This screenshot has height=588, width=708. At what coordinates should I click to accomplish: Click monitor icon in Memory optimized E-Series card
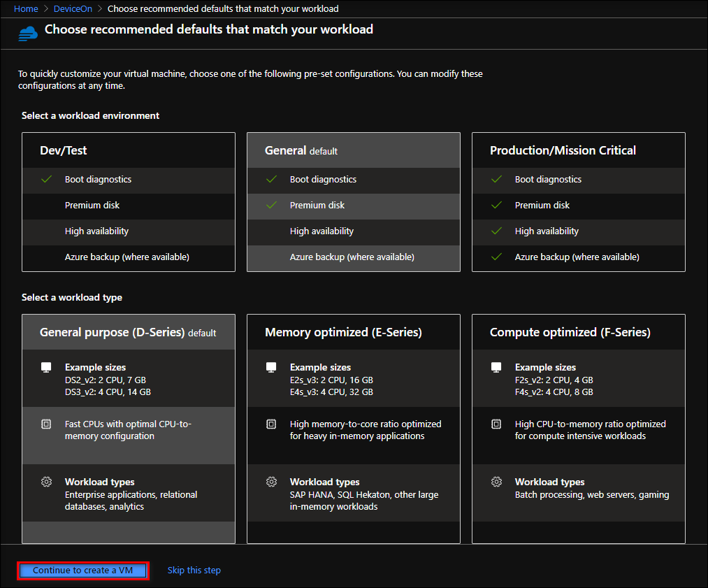tap(272, 368)
